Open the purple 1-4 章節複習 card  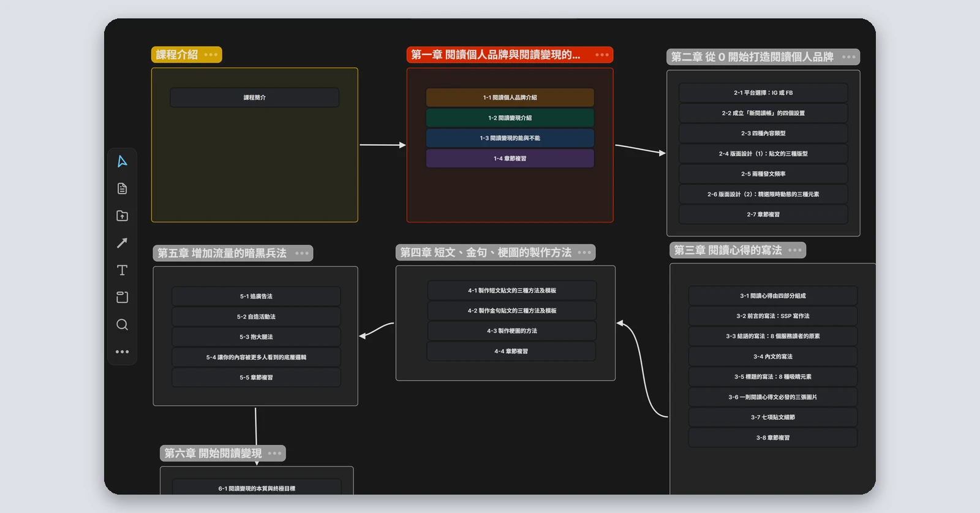coord(510,158)
